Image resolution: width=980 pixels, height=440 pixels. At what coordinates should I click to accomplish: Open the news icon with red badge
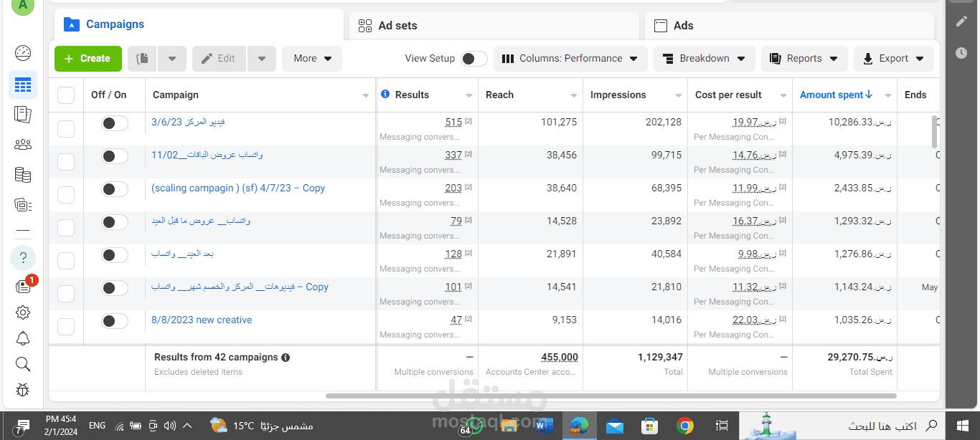point(23,287)
